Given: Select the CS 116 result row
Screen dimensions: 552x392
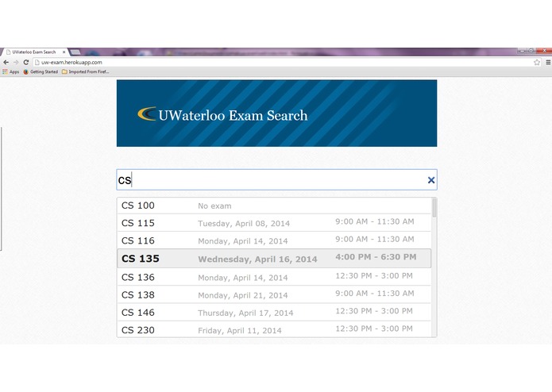Looking at the screenshot, I should (274, 240).
